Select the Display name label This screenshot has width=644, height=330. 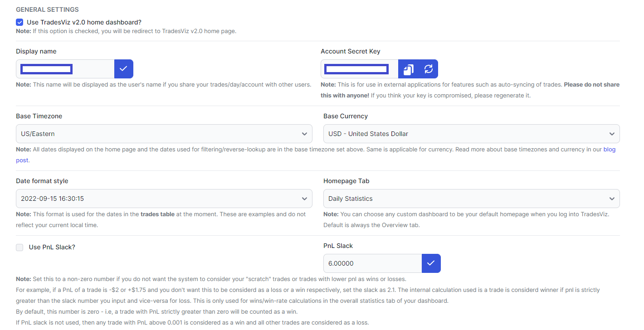click(36, 51)
